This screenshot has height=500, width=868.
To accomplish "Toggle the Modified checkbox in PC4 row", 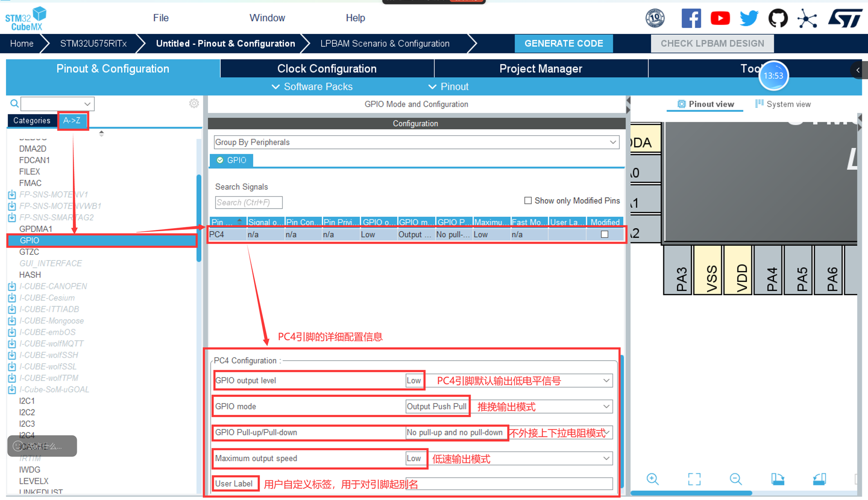I will tap(604, 234).
